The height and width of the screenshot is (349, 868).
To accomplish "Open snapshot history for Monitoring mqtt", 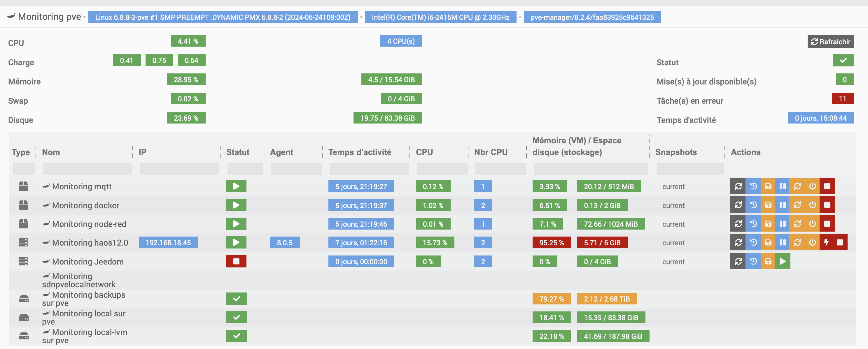I will 753,186.
